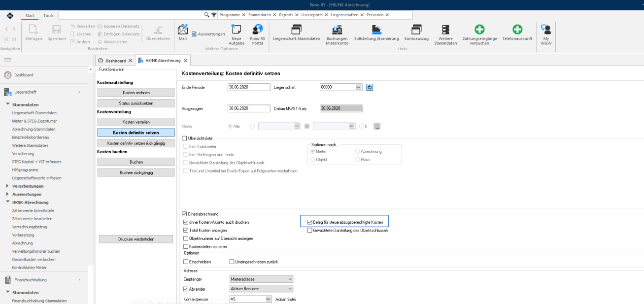Click Drucken wiederholen button
The height and width of the screenshot is (304, 644).
[136, 239]
